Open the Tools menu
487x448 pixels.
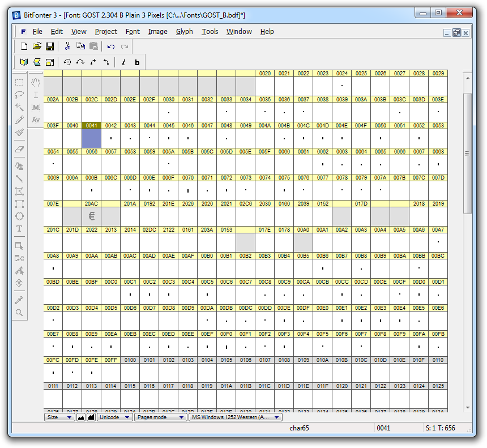pyautogui.click(x=210, y=32)
